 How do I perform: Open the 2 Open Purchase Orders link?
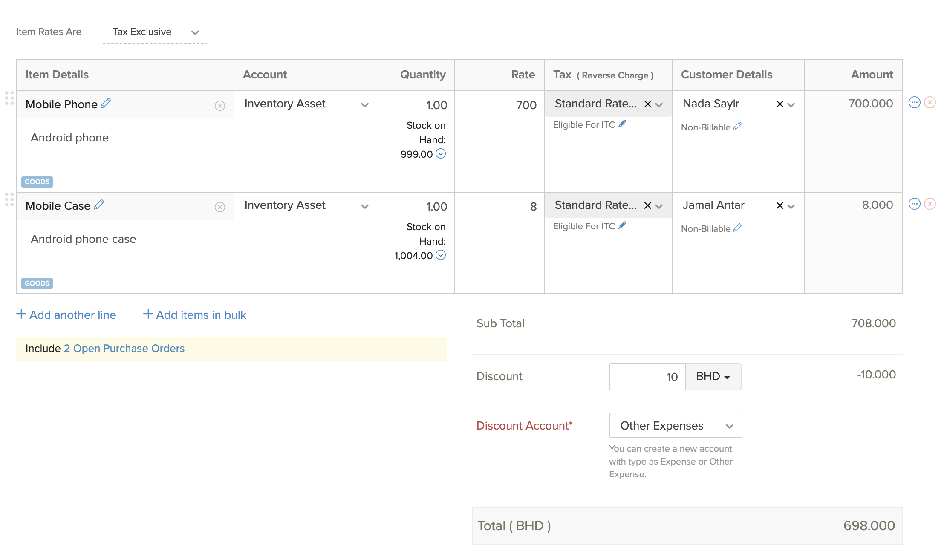(x=124, y=349)
